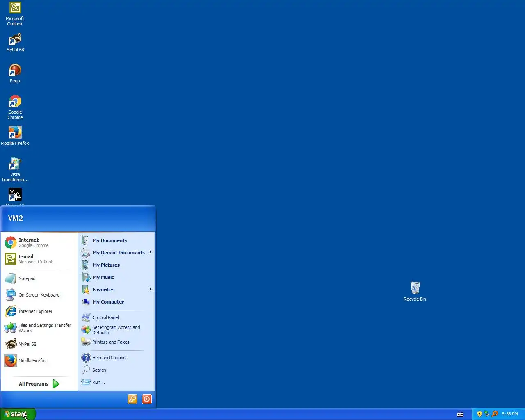Click 'Files and Settings Transfer Wizard' text

tap(45, 328)
